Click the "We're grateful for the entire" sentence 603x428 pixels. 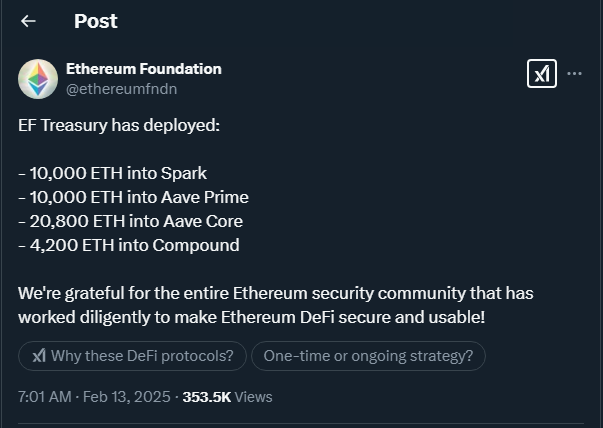275,293
